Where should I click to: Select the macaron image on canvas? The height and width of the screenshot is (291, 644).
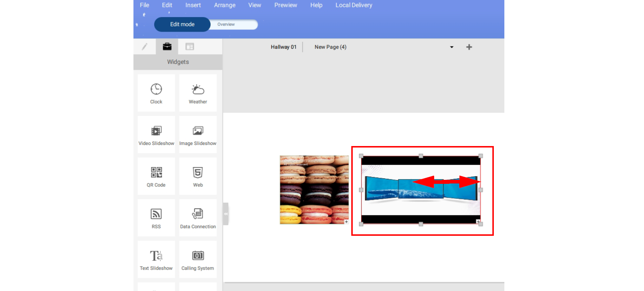pos(314,190)
